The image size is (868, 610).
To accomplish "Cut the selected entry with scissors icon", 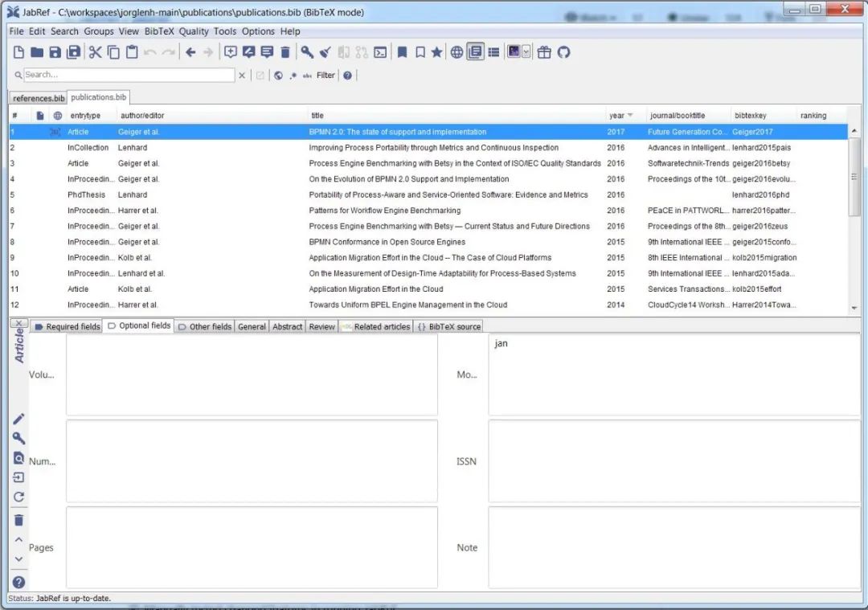I will [95, 52].
